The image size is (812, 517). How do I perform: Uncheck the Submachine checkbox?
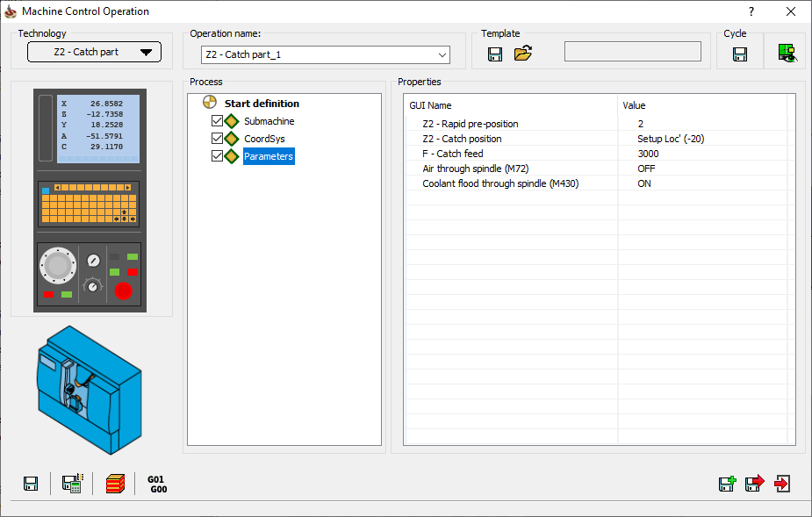(218, 121)
